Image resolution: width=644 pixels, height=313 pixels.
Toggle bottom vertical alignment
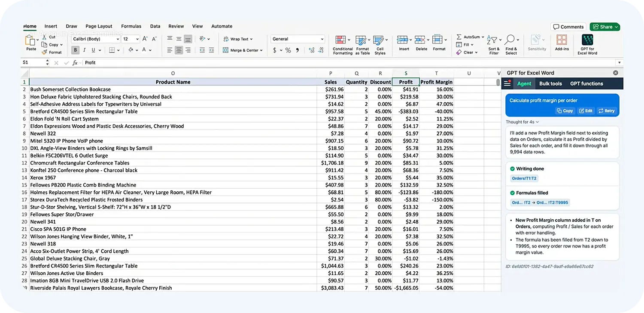(188, 39)
